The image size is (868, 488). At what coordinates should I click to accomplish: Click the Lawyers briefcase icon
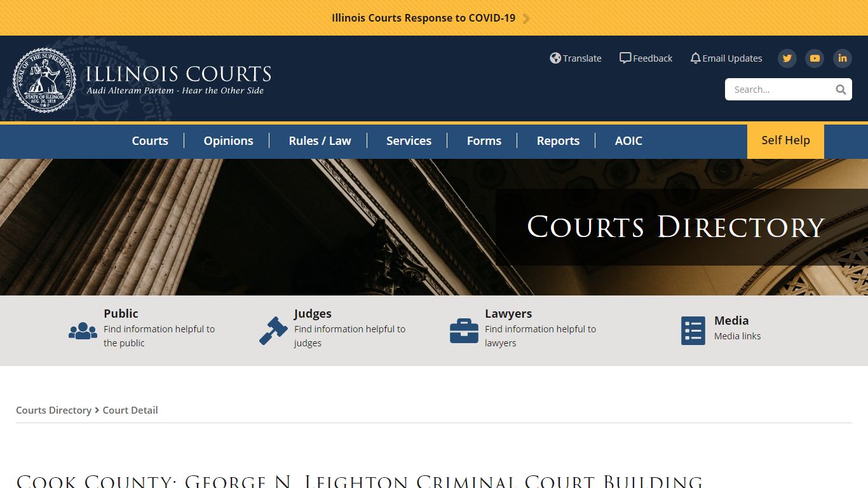coord(463,330)
